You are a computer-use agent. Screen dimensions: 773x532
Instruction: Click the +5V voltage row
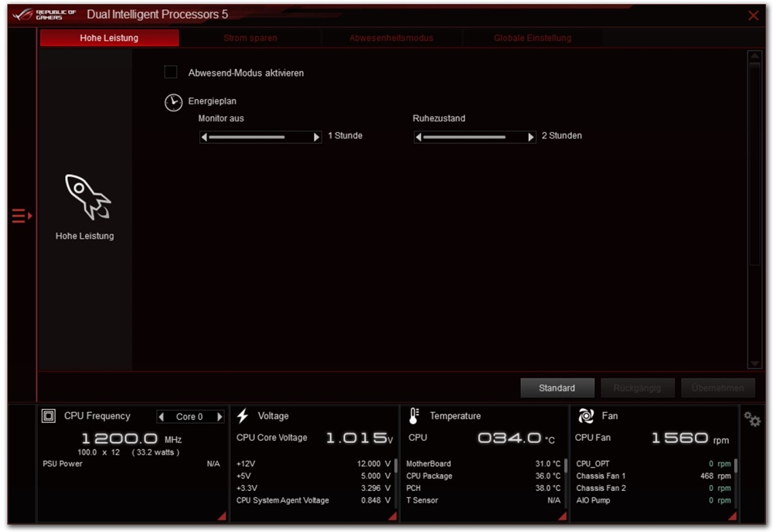tap(314, 476)
